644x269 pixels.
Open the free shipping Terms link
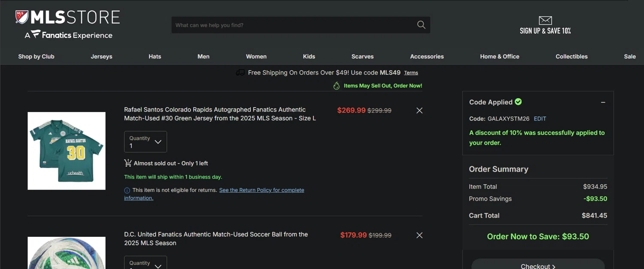point(411,73)
